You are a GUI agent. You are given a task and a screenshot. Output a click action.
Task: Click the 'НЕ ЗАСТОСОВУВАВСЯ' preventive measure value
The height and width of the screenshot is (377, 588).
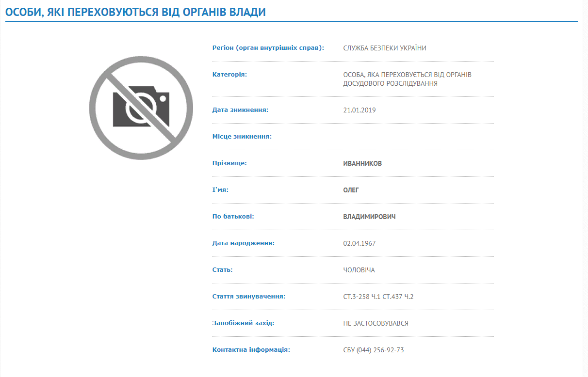376,323
